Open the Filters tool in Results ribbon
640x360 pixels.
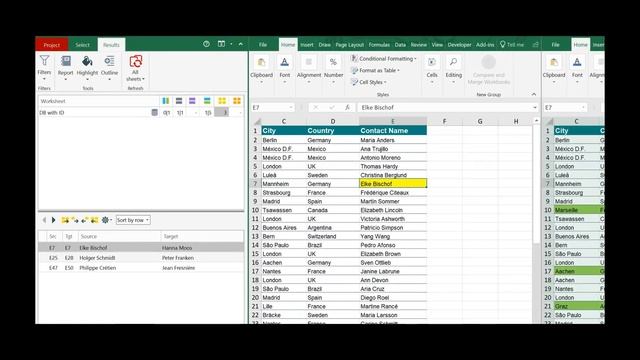pos(44,67)
